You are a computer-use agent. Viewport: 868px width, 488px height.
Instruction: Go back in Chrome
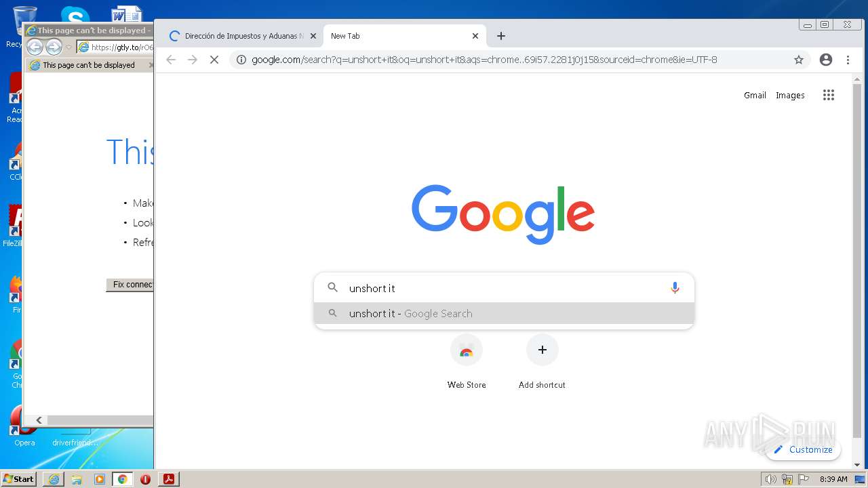(171, 60)
